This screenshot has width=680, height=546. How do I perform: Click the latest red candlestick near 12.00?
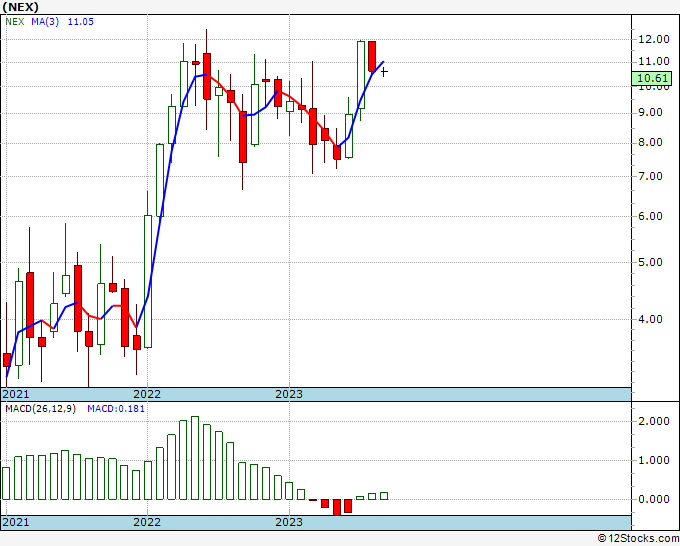pos(372,56)
